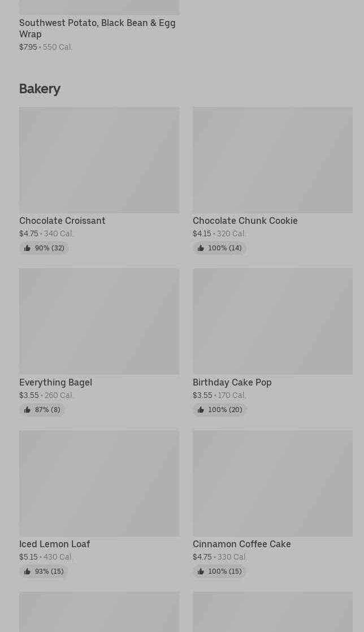Click the Bakery section heading
Image resolution: width=364 pixels, height=632 pixels.
(x=40, y=89)
